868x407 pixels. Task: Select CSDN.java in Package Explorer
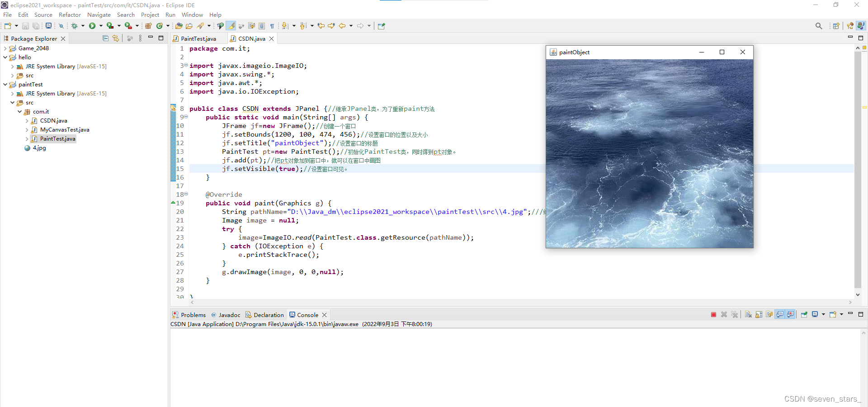[x=49, y=121]
